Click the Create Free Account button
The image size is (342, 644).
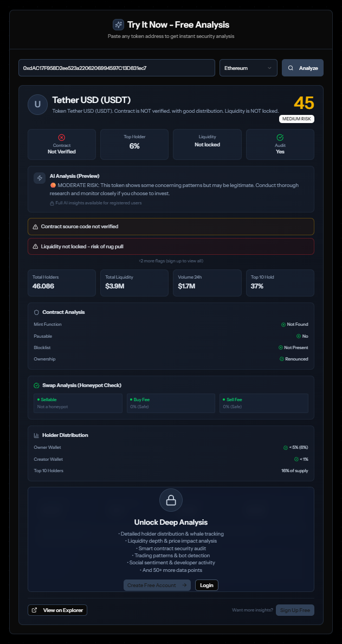(157, 585)
